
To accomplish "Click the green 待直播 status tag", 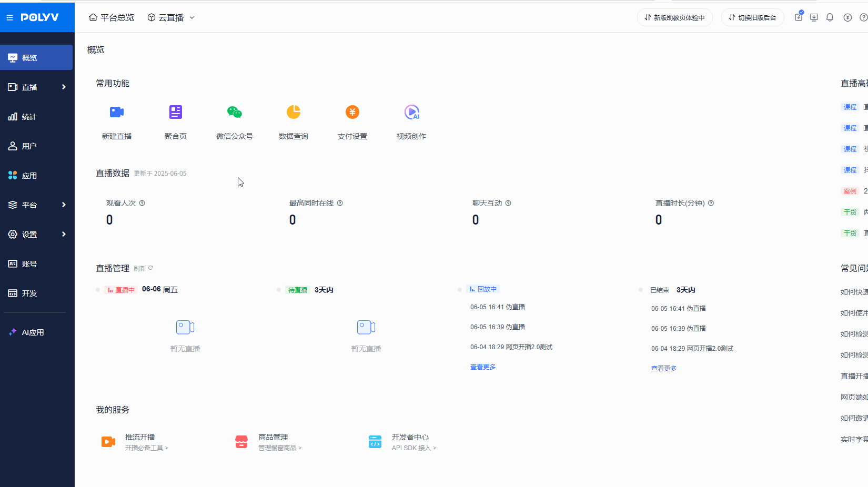I will pos(298,290).
